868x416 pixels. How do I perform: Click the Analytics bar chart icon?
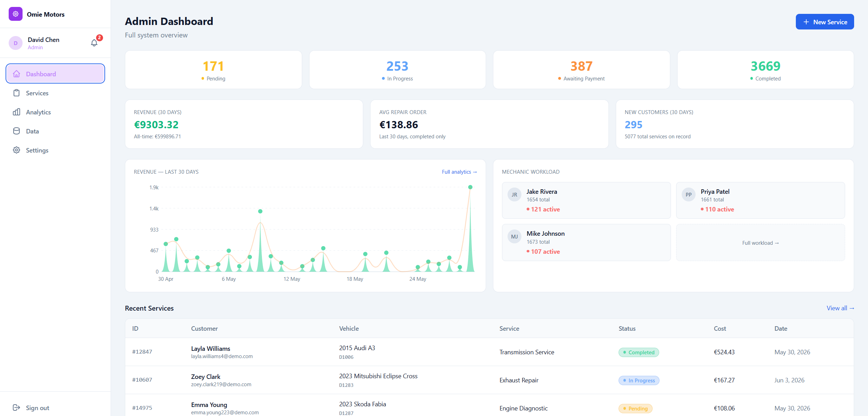[16, 112]
